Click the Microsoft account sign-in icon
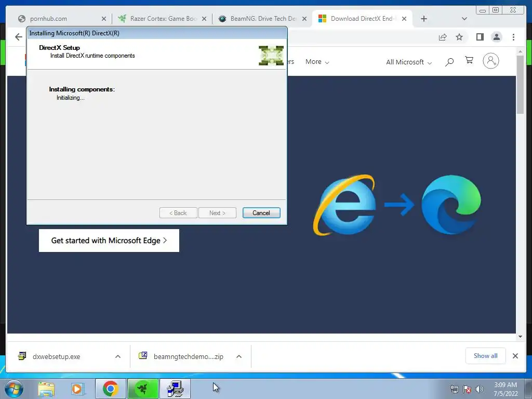Image resolution: width=532 pixels, height=399 pixels. [490, 61]
